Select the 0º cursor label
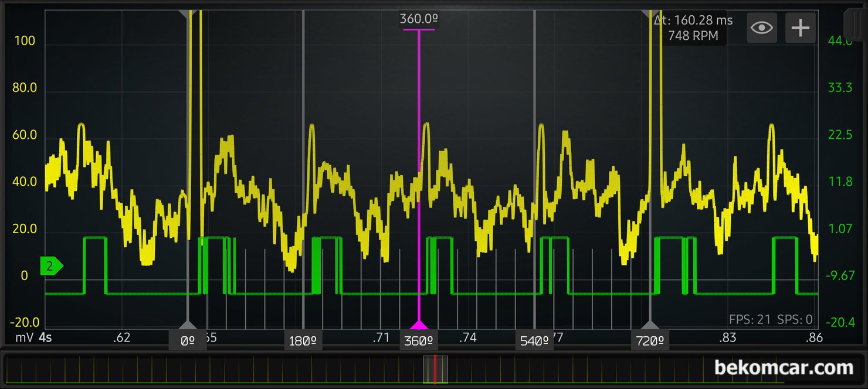This screenshot has width=868, height=389. [188, 340]
